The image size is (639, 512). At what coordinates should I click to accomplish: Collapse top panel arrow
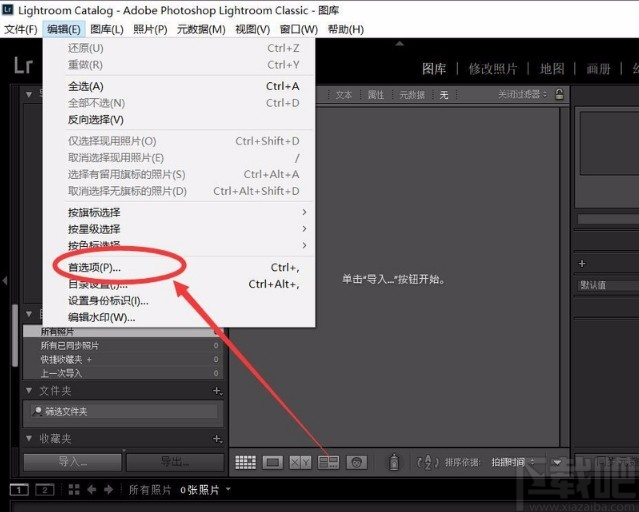coord(399,43)
